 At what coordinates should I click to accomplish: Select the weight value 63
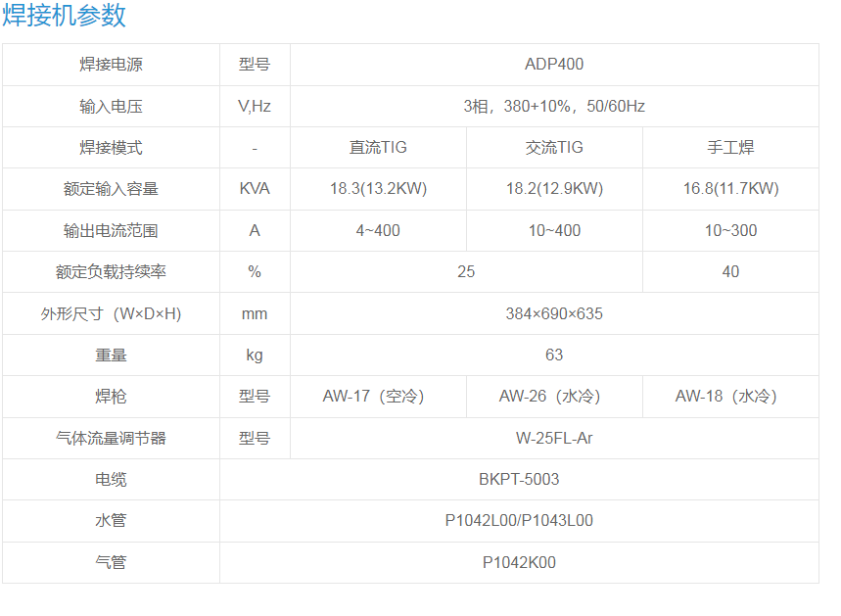554,355
